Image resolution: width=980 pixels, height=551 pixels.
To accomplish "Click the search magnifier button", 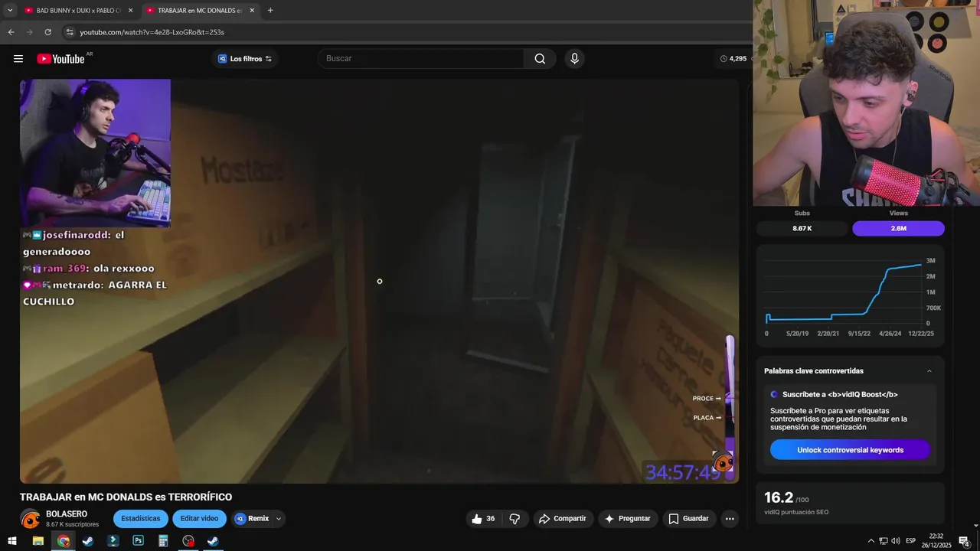I will (x=540, y=59).
